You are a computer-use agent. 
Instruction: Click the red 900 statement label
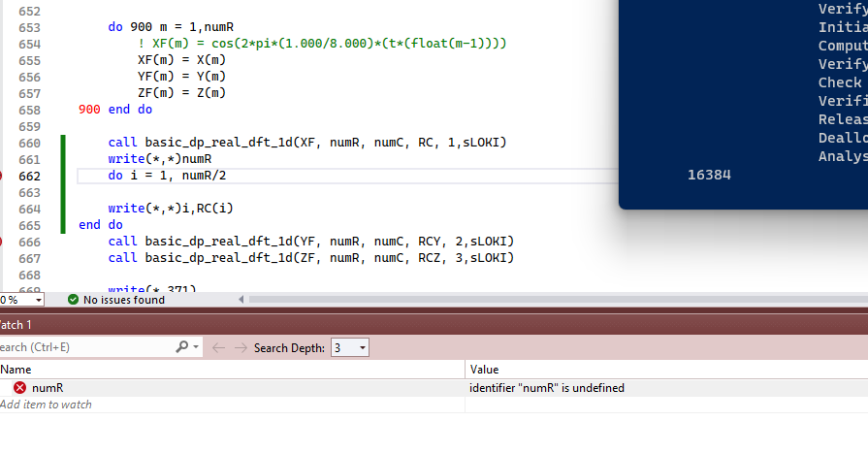coord(89,110)
